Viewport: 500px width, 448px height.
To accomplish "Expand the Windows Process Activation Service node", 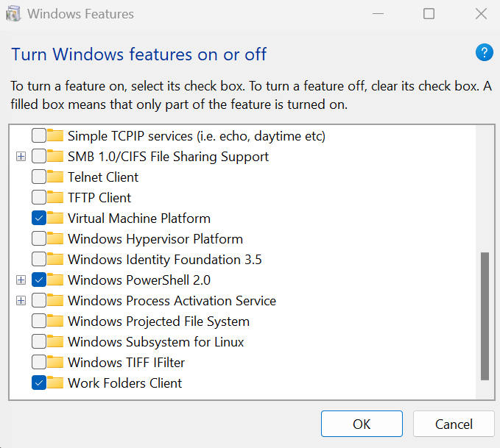I will tap(21, 301).
